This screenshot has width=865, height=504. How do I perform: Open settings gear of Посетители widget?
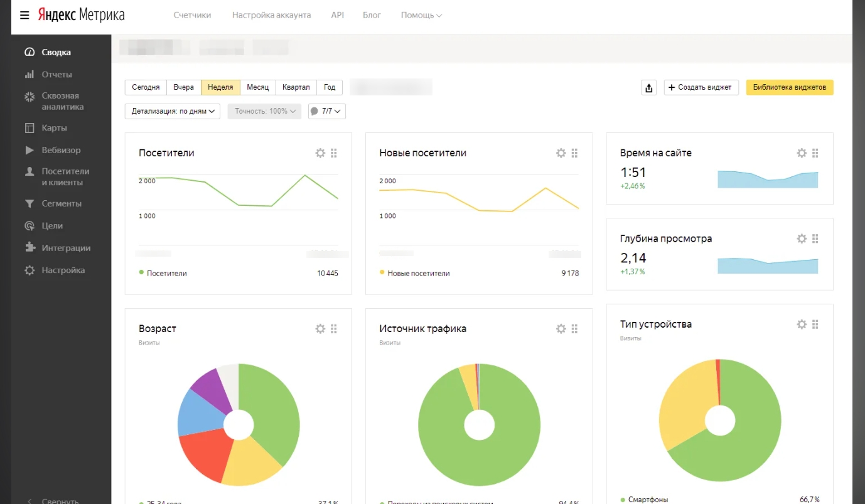320,153
